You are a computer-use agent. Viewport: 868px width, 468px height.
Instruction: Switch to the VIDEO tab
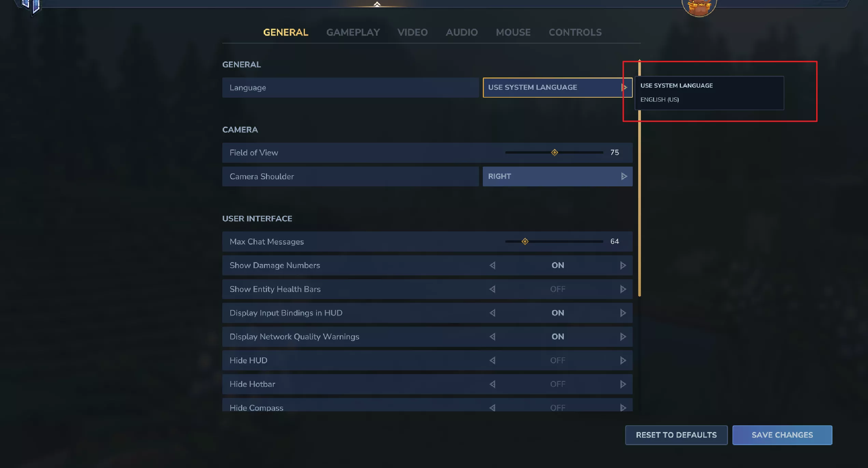(x=412, y=32)
